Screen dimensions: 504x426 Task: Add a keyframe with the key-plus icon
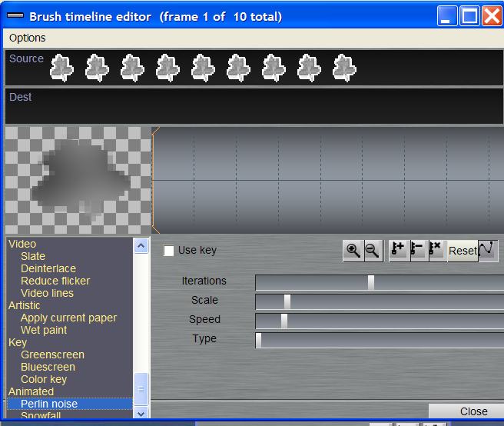(398, 250)
